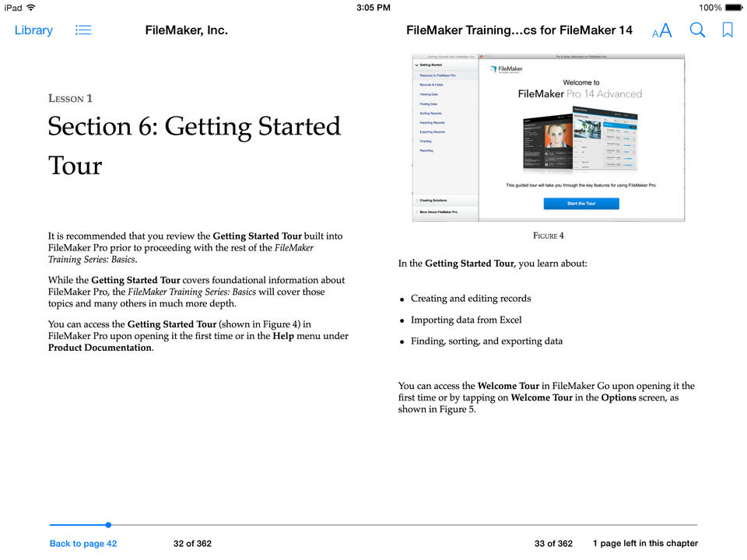The image size is (747, 560).
Task: Tap the search magnifier icon
Action: click(x=697, y=30)
